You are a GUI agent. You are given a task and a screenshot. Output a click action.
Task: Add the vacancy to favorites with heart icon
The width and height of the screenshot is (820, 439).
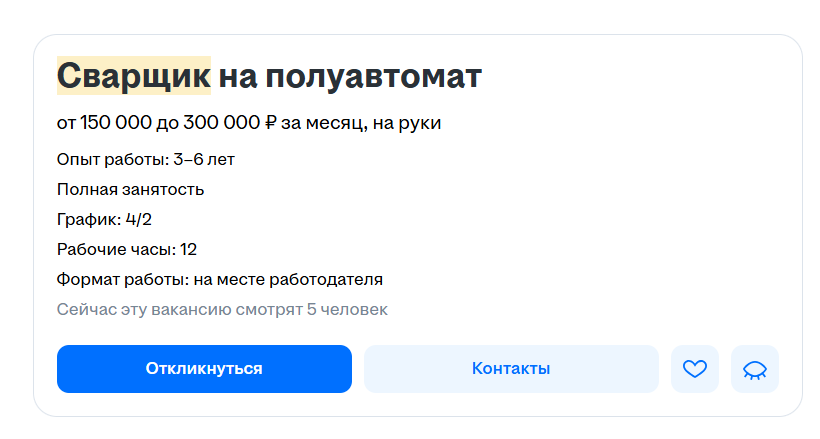[694, 369]
